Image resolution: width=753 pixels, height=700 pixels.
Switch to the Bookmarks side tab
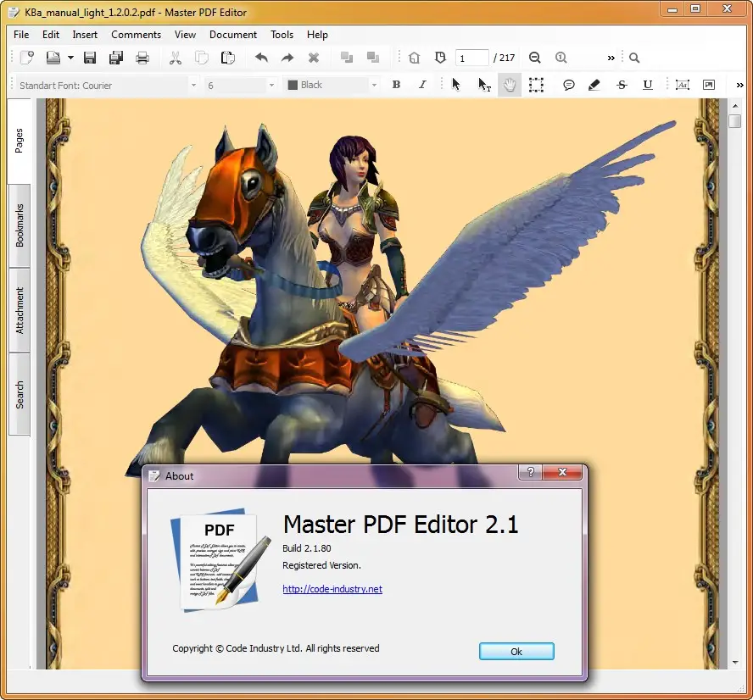pyautogui.click(x=20, y=225)
